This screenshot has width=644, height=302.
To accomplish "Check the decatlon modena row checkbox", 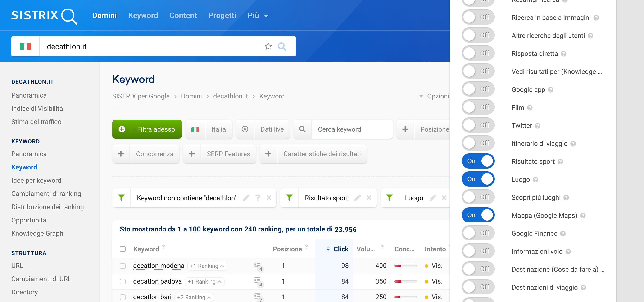I will point(122,266).
